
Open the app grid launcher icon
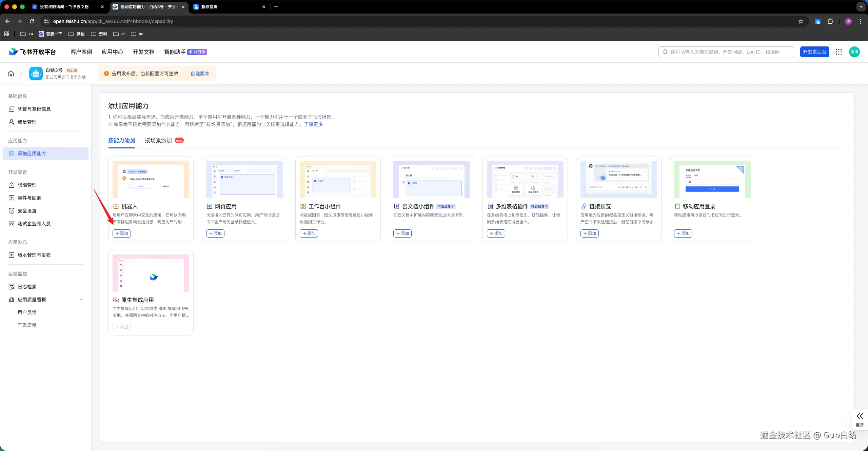(839, 52)
